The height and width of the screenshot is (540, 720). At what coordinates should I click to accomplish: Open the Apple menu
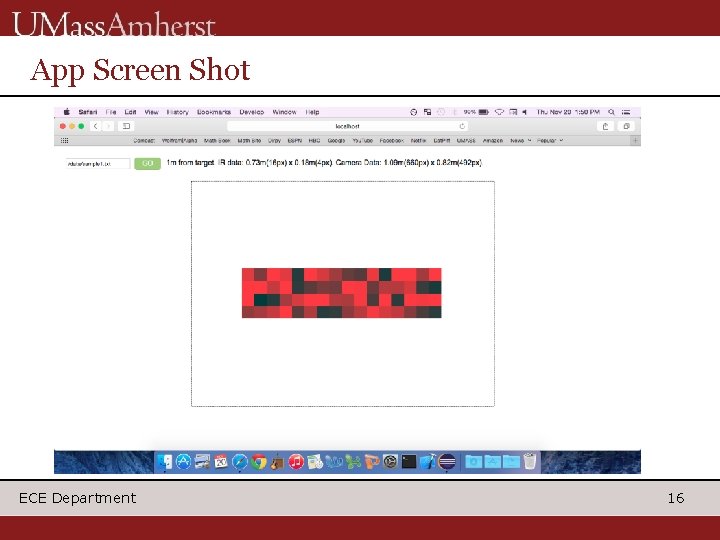point(67,112)
